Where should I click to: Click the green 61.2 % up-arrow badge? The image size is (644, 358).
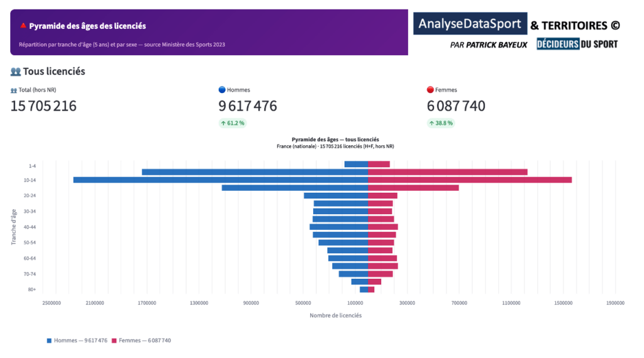tap(232, 123)
